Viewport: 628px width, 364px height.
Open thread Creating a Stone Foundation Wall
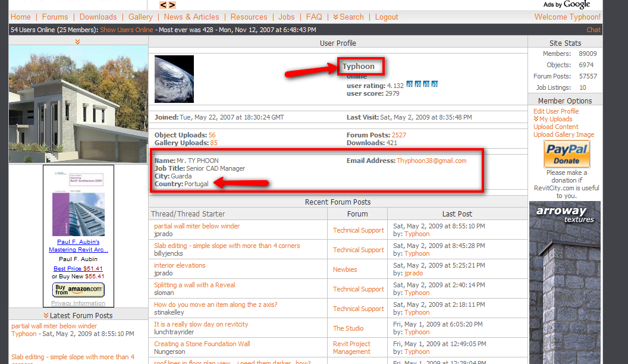pos(202,344)
